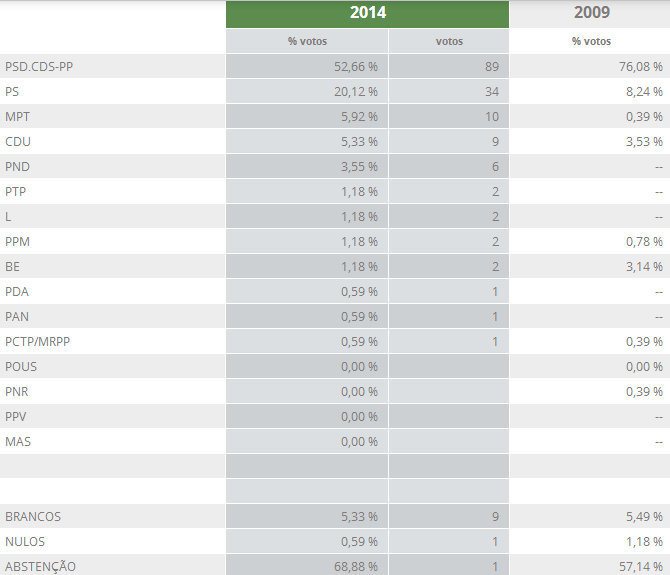Click the 3,53 % CDU 2009 value
The width and height of the screenshot is (670, 575).
[644, 142]
